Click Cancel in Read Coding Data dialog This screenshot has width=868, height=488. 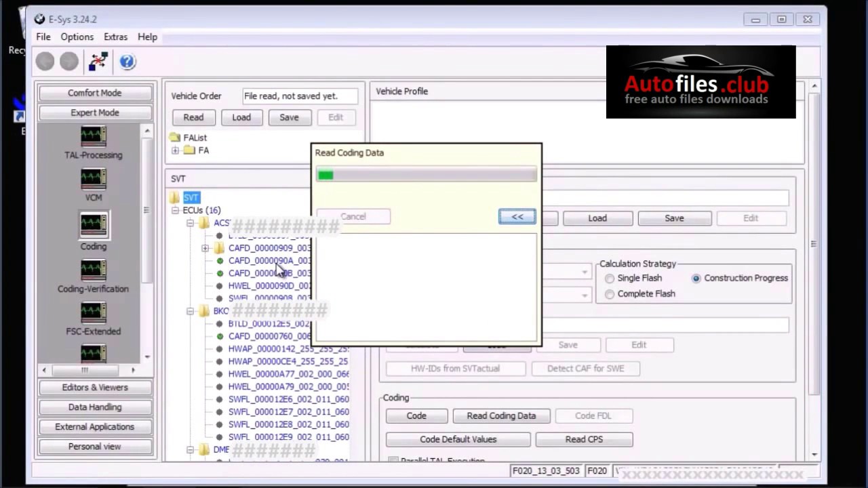pos(353,216)
